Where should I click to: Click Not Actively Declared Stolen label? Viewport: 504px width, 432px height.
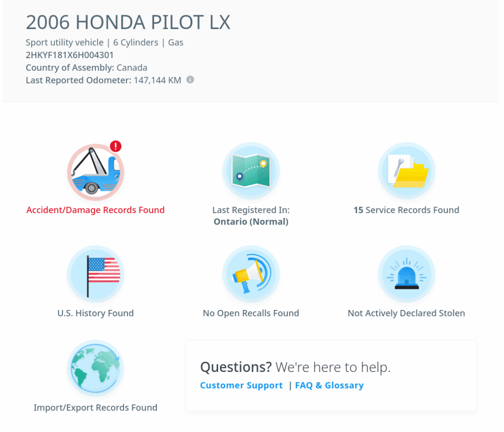[407, 313]
